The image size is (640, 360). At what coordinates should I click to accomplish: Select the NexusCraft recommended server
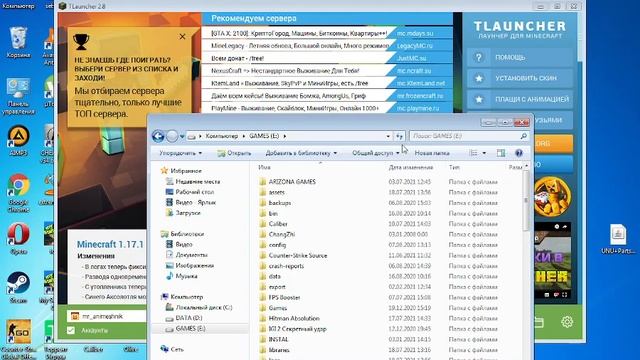tap(327, 71)
